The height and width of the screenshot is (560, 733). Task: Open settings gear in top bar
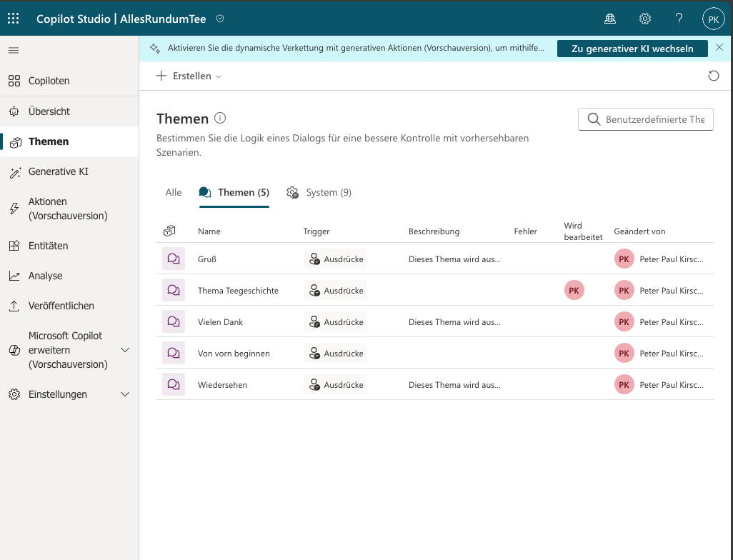coord(645,19)
